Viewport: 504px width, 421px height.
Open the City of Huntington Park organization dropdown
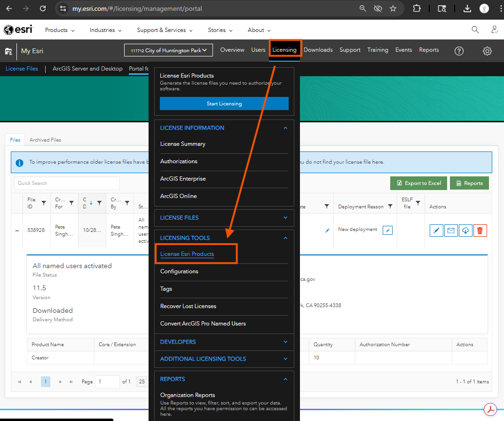point(169,50)
